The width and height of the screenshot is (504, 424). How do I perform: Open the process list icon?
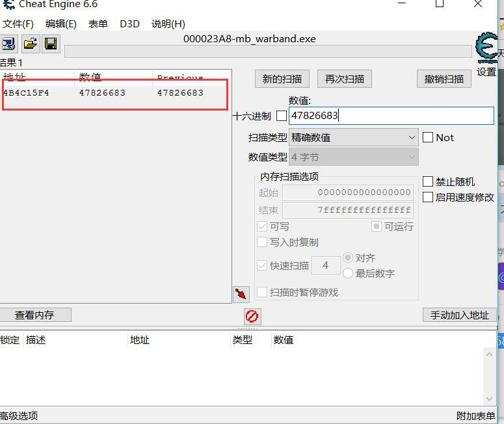pos(8,44)
